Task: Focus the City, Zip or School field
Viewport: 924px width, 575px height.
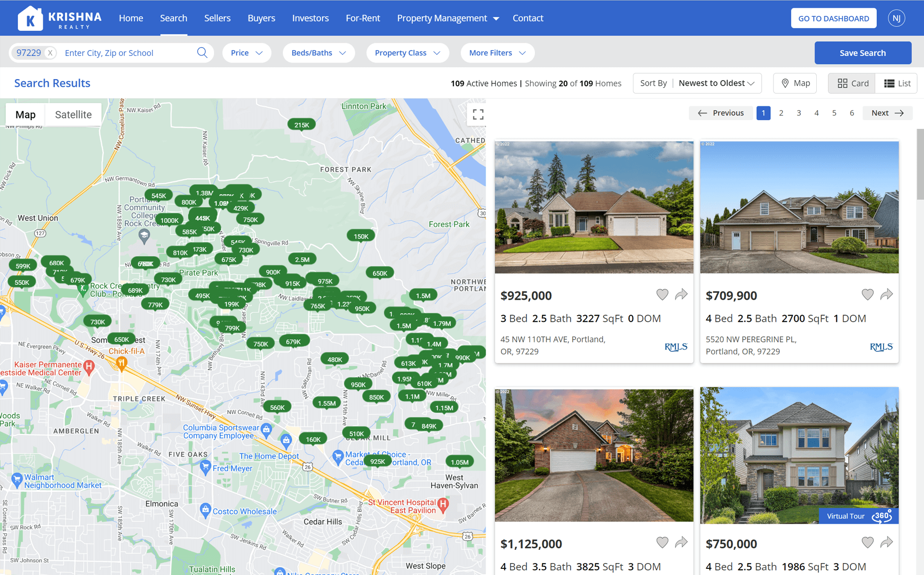Action: [128, 53]
